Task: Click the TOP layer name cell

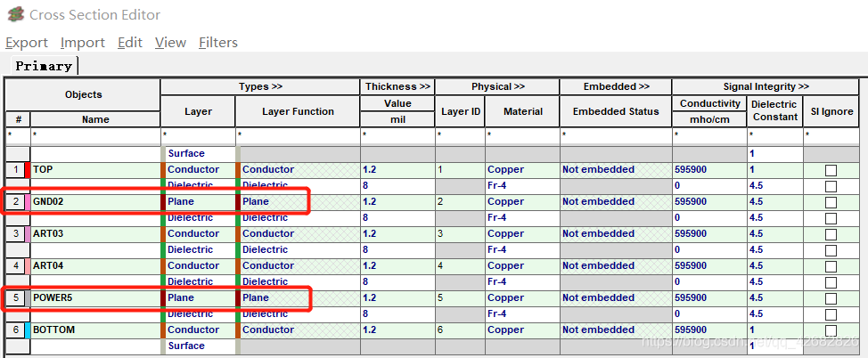Action: coord(95,170)
